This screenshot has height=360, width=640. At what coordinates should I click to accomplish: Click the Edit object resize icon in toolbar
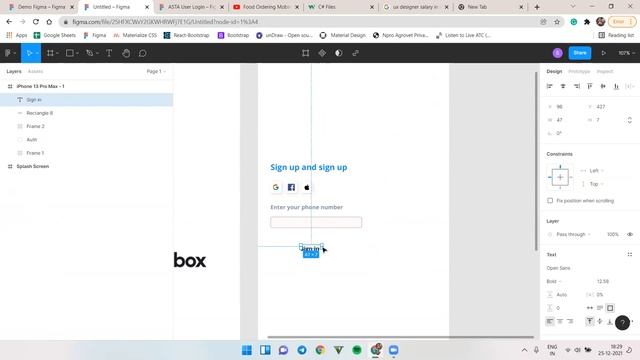[305, 53]
